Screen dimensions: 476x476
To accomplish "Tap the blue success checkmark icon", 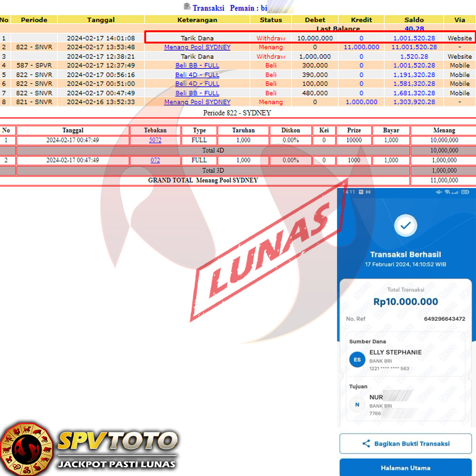I will [406, 226].
